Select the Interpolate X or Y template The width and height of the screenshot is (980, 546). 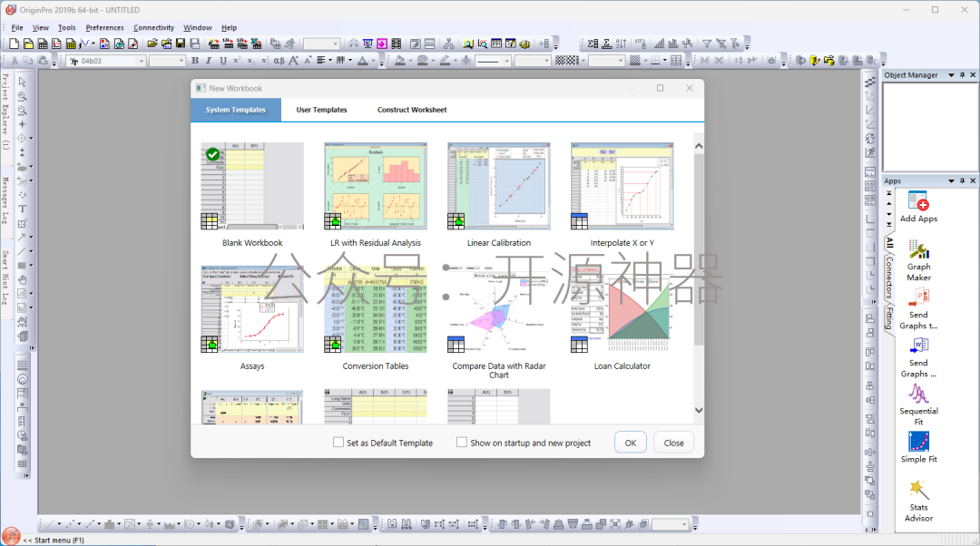pos(622,195)
